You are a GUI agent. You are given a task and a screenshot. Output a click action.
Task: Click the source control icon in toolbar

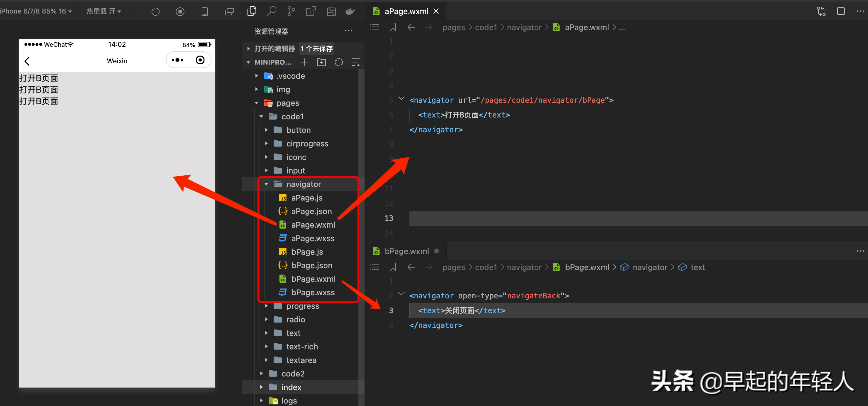pyautogui.click(x=292, y=12)
